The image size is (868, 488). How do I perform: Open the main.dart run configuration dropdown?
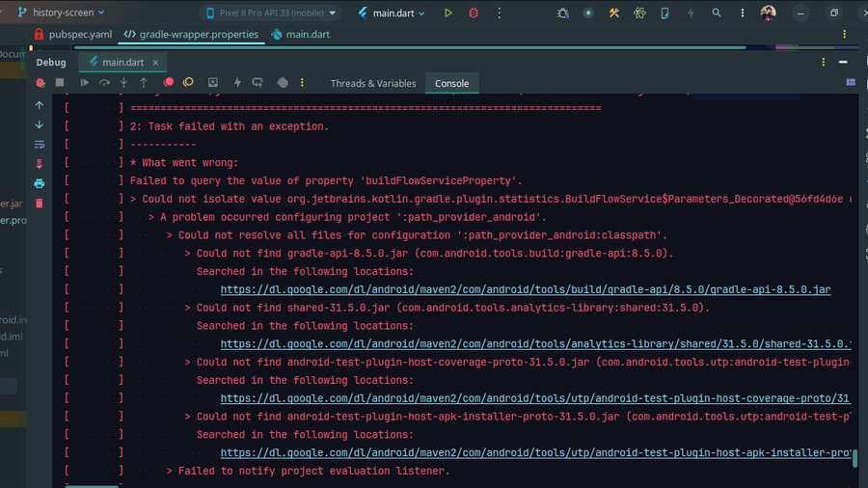coord(392,13)
